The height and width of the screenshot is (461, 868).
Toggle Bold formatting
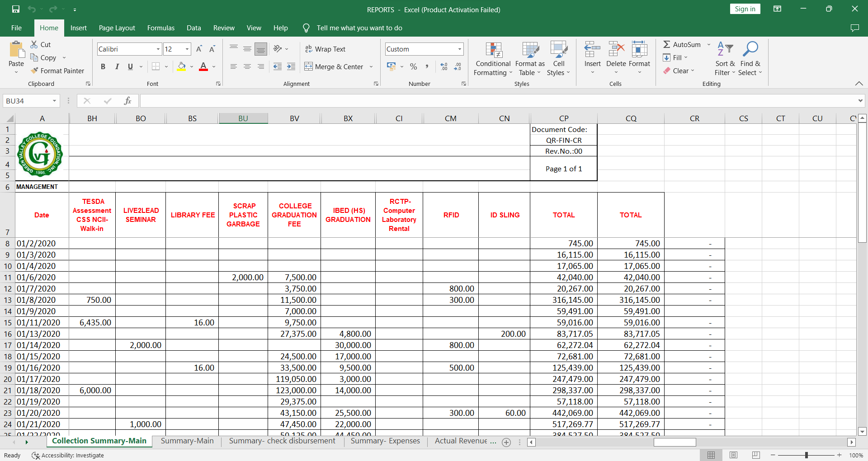tap(103, 66)
